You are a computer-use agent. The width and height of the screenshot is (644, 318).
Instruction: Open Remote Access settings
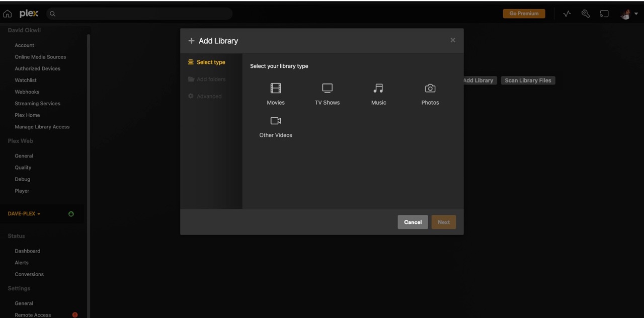pos(33,315)
